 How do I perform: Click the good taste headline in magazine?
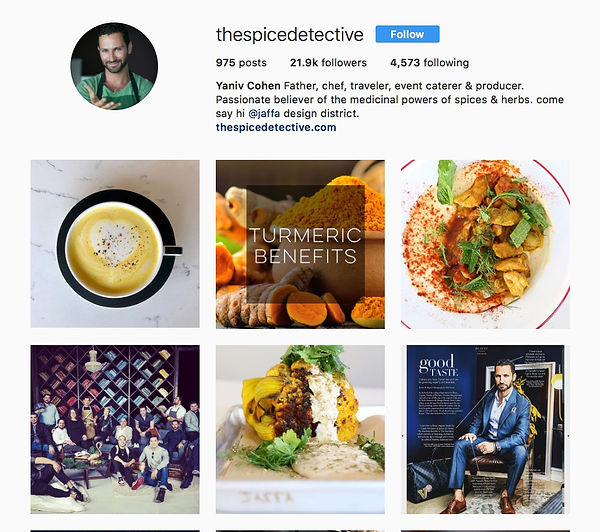tap(438, 365)
